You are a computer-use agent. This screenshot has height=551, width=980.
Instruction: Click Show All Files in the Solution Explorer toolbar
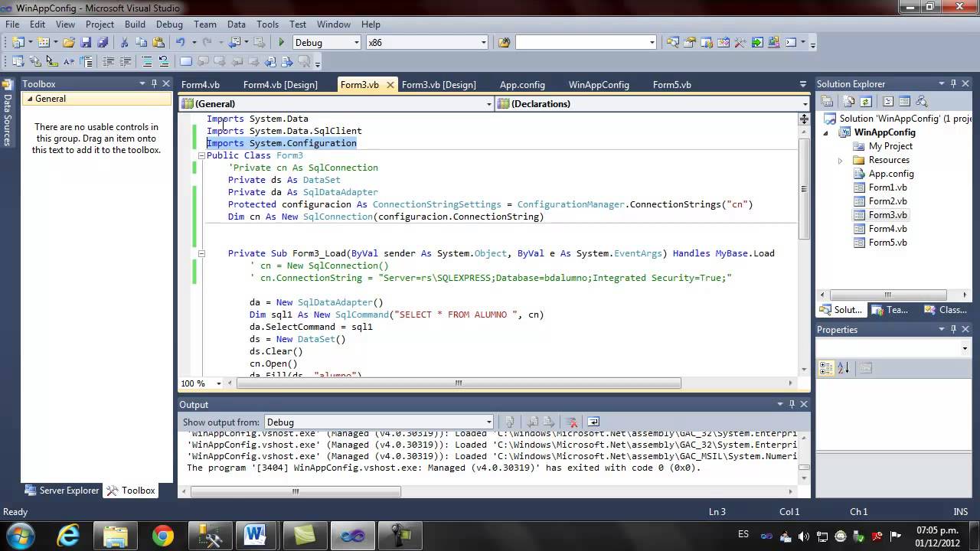849,101
